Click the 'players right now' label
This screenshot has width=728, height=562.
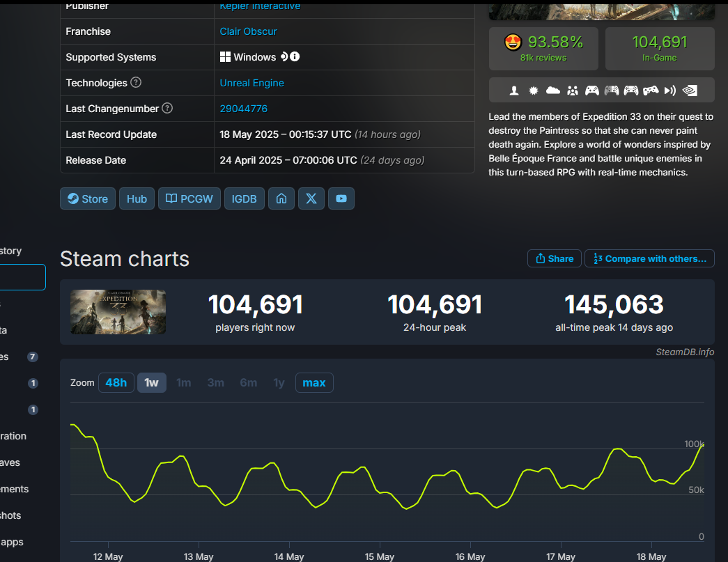click(x=255, y=327)
